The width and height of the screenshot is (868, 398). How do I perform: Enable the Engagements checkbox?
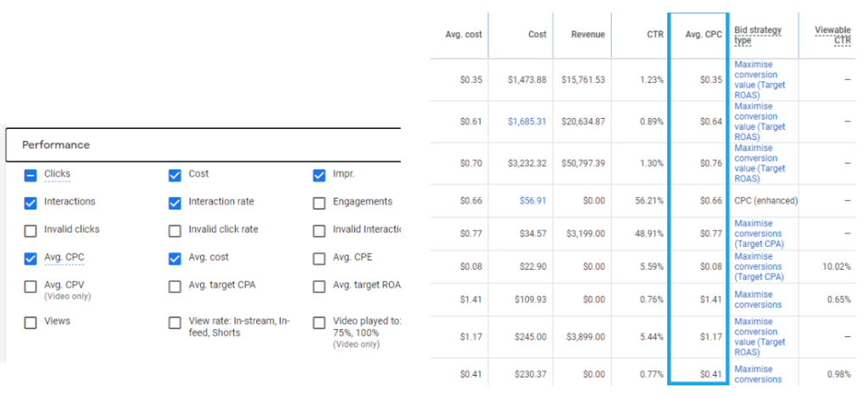point(319,204)
